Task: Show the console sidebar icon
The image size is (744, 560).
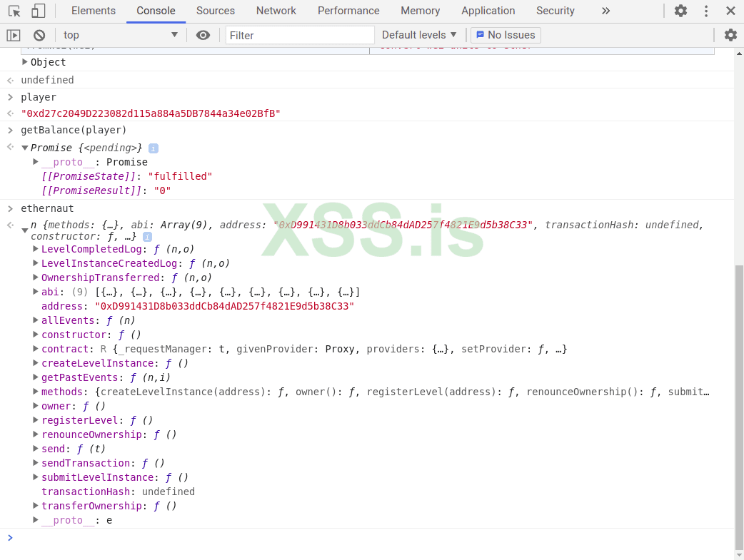Action: pos(14,35)
